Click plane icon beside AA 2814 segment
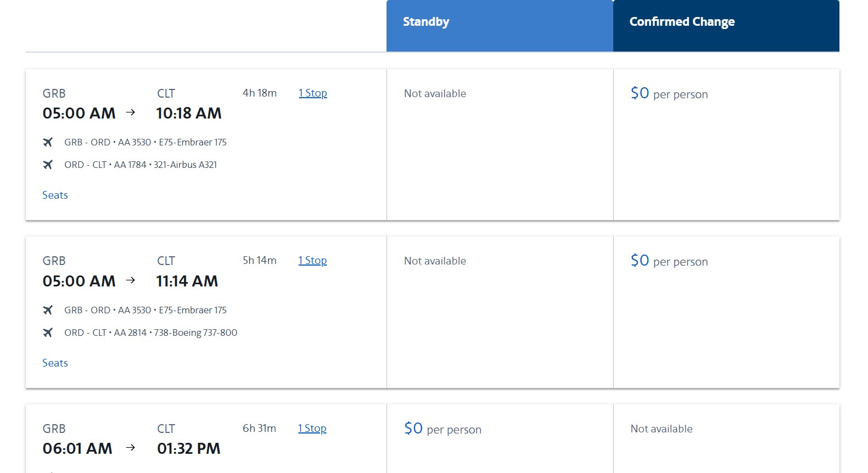 [48, 333]
